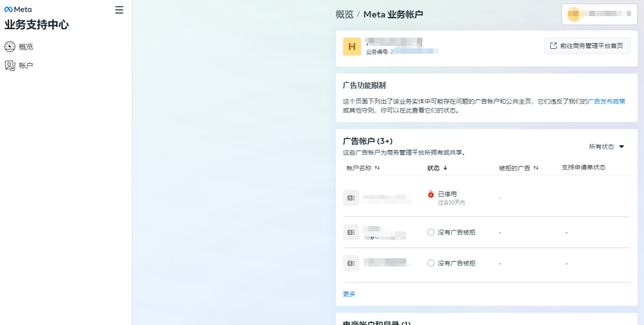Click the 业务编号 number link
Image resolution: width=644 pixels, height=325 pixels.
pos(414,52)
